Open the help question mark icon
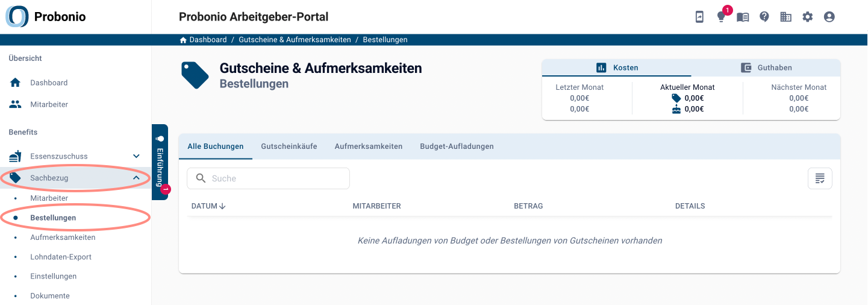 pyautogui.click(x=764, y=17)
